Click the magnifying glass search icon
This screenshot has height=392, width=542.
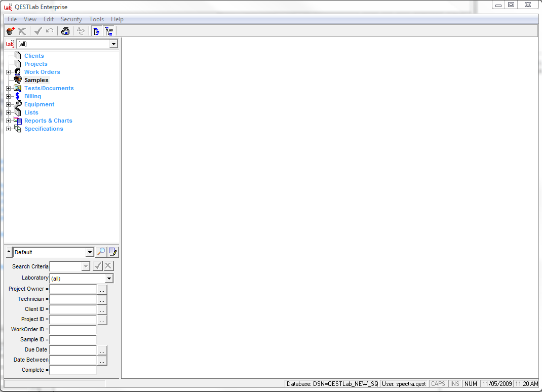101,252
